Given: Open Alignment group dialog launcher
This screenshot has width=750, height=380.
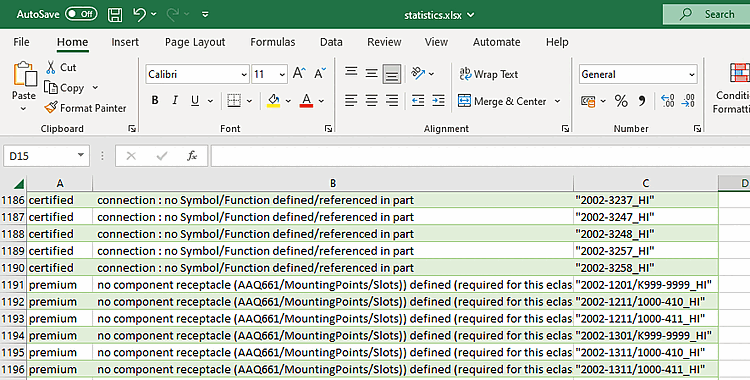Looking at the screenshot, I should 565,129.
